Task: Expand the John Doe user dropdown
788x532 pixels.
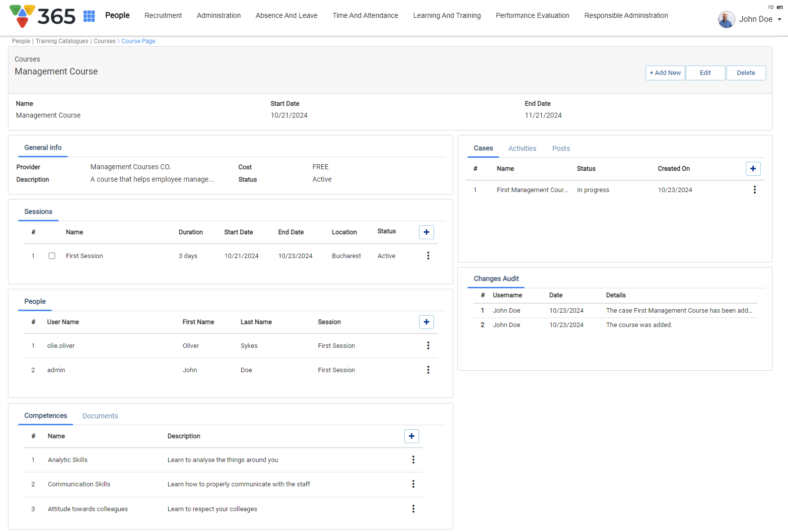Action: tap(779, 19)
